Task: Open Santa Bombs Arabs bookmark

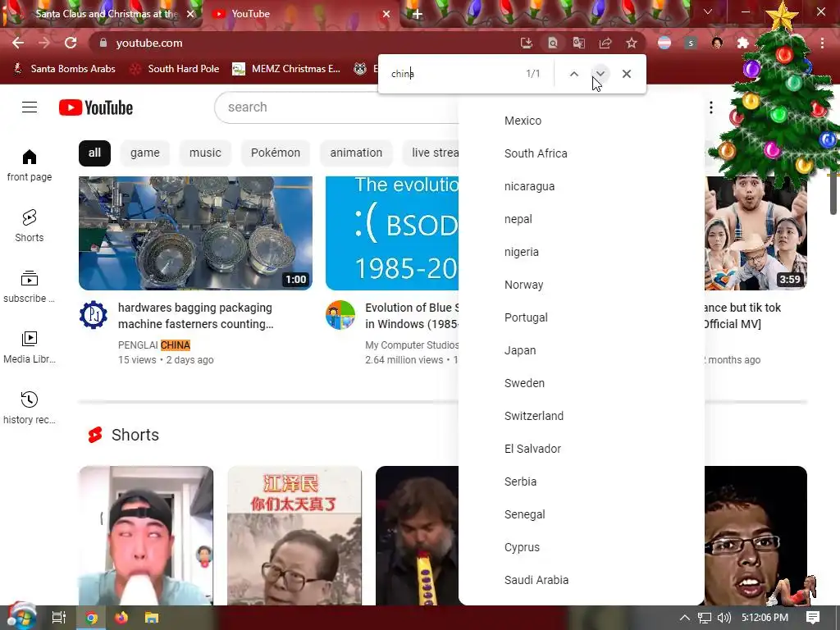Action: click(x=64, y=69)
